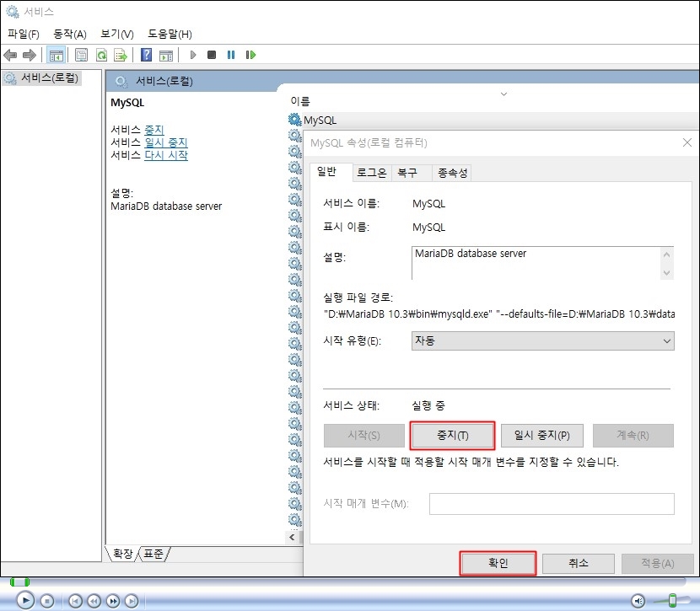Click the 이름 column header

(300, 101)
